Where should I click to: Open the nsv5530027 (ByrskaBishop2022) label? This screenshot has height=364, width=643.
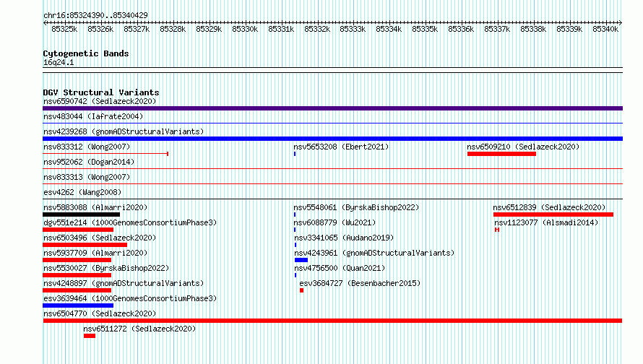click(x=106, y=268)
